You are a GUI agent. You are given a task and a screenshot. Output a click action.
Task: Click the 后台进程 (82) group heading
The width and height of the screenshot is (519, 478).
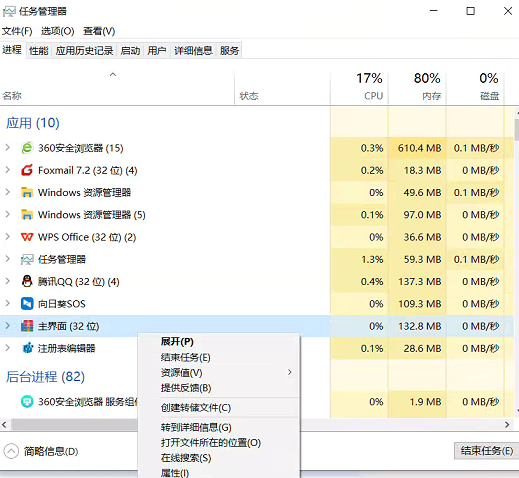45,377
